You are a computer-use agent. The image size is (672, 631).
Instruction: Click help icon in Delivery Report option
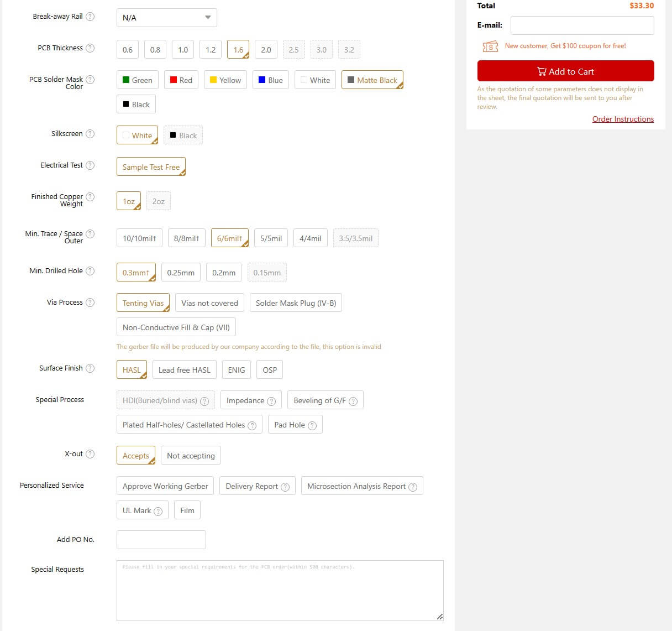pyautogui.click(x=285, y=487)
